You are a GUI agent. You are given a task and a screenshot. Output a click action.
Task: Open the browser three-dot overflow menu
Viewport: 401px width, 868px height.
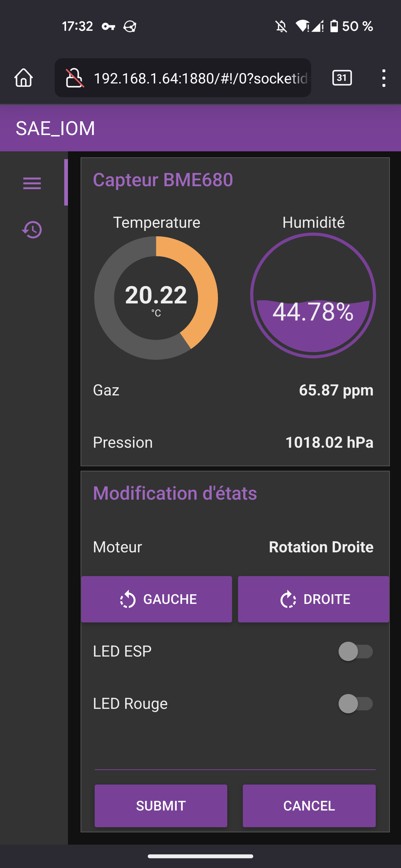(x=384, y=78)
